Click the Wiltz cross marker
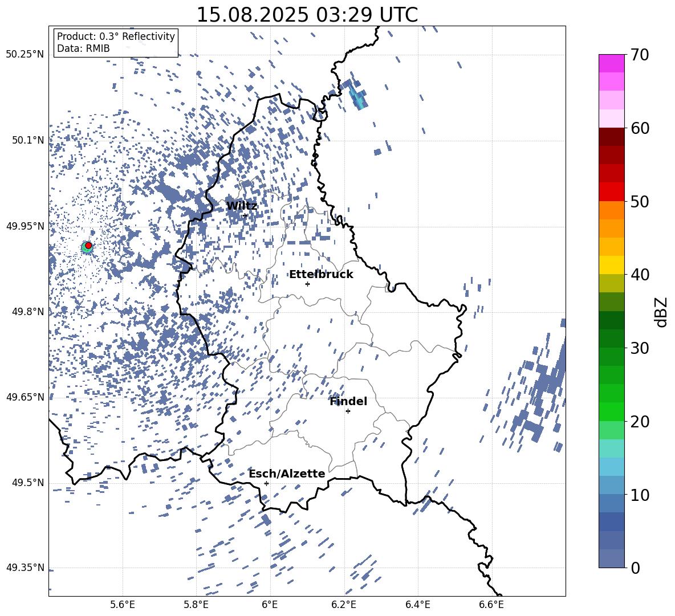This screenshot has width=675, height=616. tap(245, 215)
